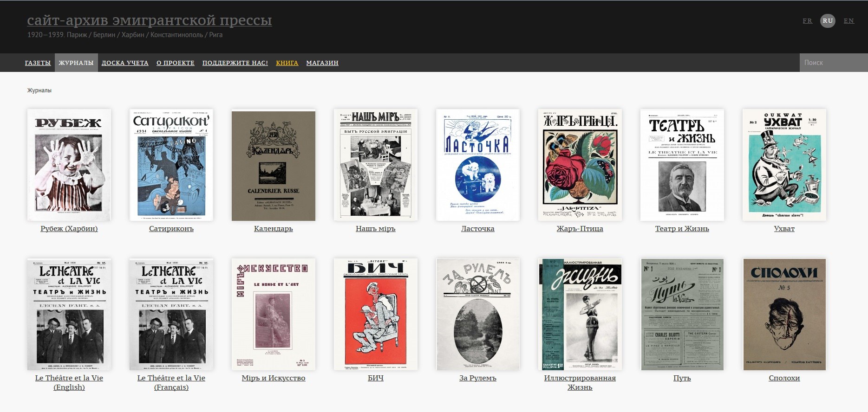Open the Календарь 1930 cover thumbnail
The image size is (868, 412).
pyautogui.click(x=273, y=165)
